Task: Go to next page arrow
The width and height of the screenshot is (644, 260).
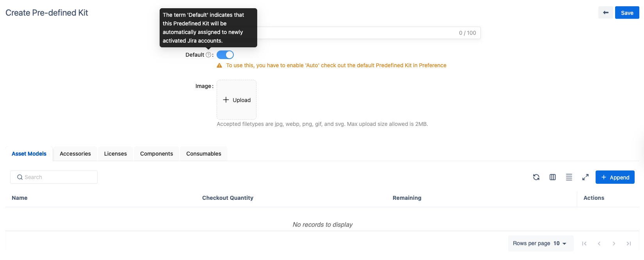Action: (614, 244)
